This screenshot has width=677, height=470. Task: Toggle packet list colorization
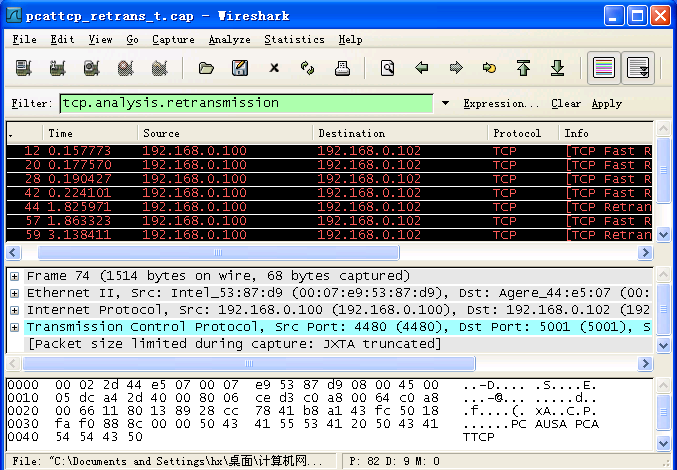[604, 68]
